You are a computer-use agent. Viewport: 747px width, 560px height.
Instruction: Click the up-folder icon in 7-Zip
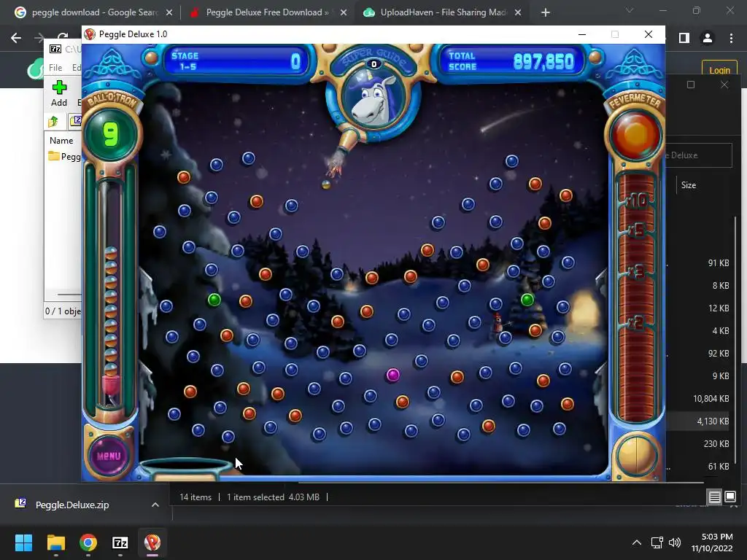(53, 122)
